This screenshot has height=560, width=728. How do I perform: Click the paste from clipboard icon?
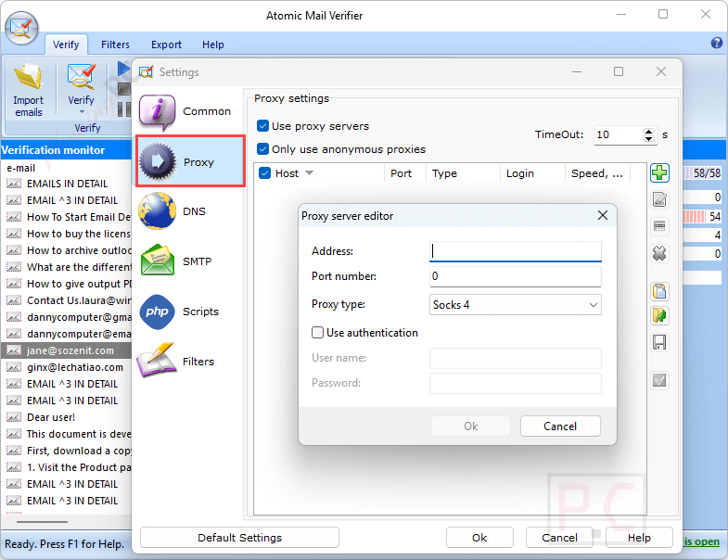[659, 291]
